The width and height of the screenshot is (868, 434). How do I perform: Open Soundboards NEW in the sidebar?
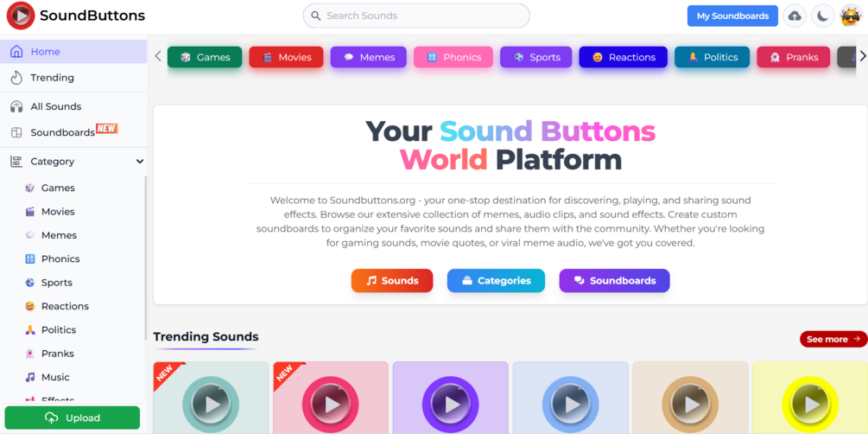73,132
